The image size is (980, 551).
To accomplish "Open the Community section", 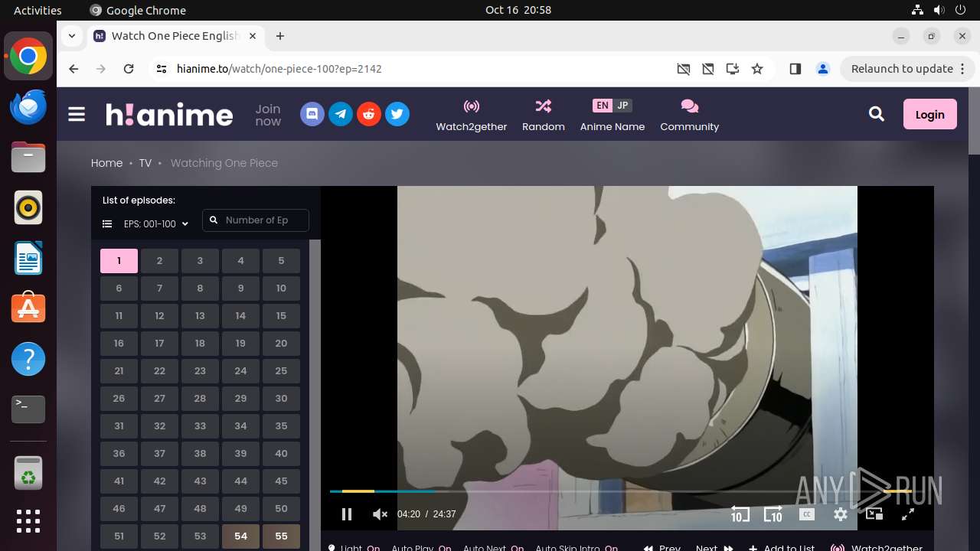I will (x=690, y=115).
